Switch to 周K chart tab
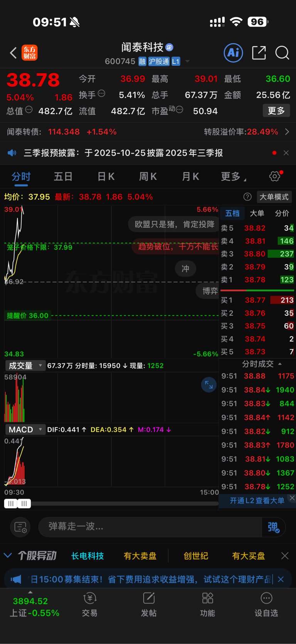This screenshot has height=644, width=296. point(148,177)
